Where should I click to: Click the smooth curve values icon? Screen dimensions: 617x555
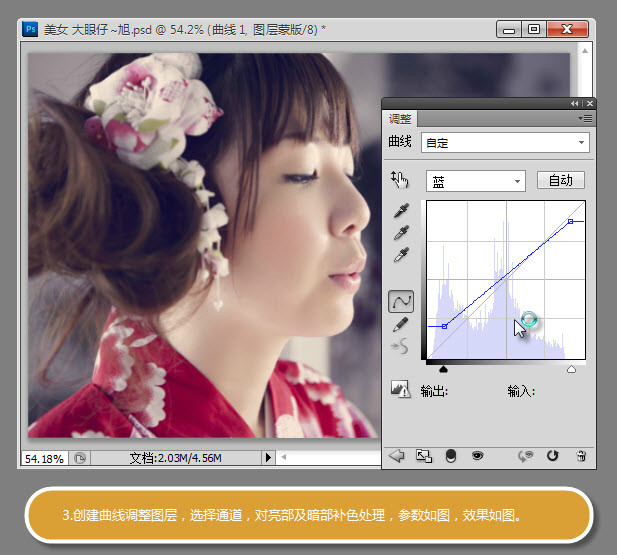click(399, 346)
